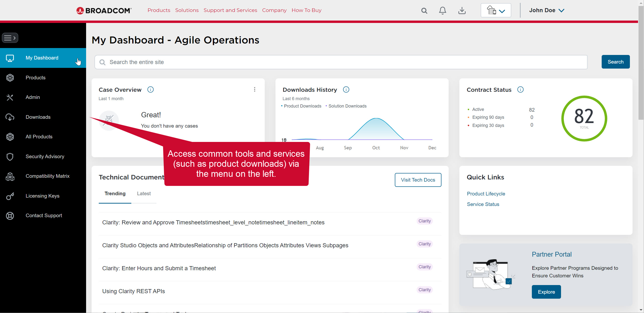The height and width of the screenshot is (313, 644).
Task: Click the download tray icon in header
Action: point(462,11)
